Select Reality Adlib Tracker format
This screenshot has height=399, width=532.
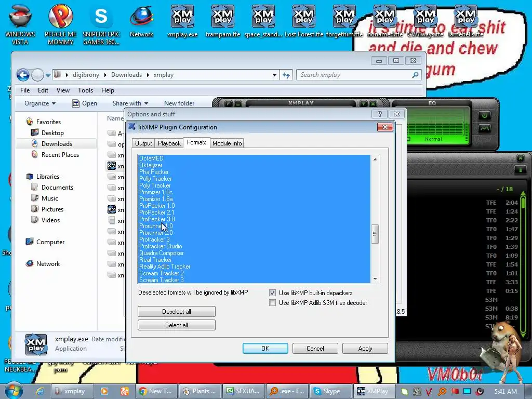[254, 267]
